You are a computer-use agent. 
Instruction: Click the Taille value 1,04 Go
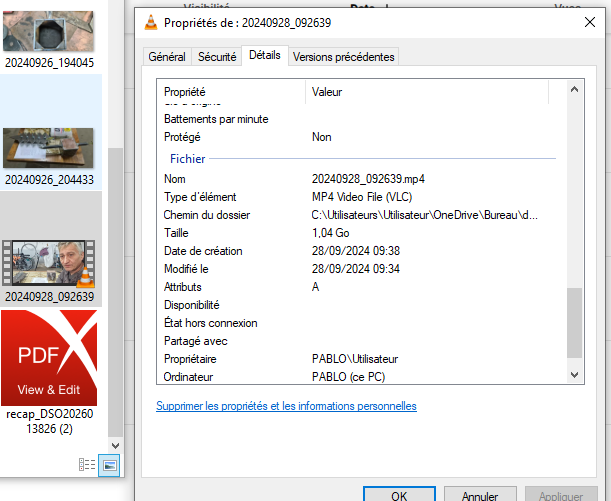click(x=330, y=233)
